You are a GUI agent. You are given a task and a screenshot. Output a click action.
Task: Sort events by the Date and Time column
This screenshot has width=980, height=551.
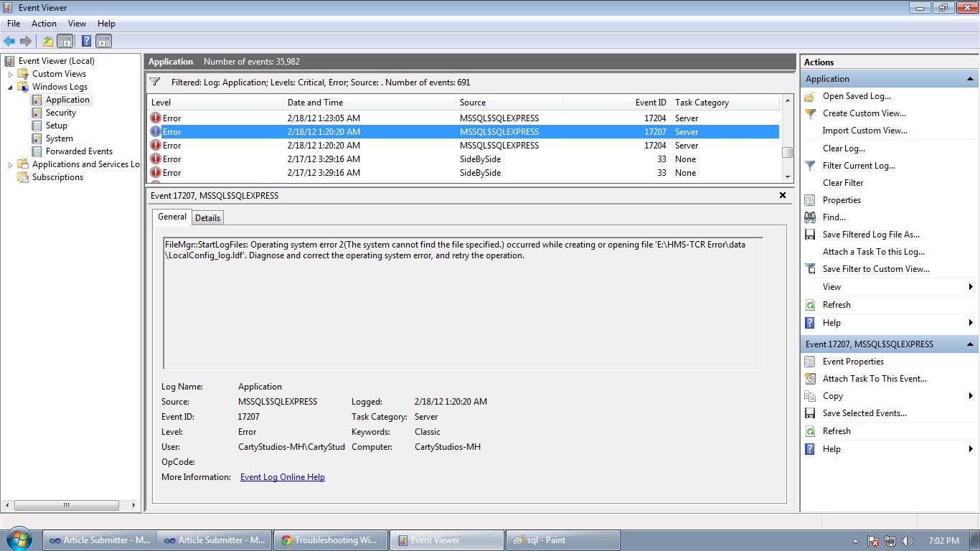point(369,103)
